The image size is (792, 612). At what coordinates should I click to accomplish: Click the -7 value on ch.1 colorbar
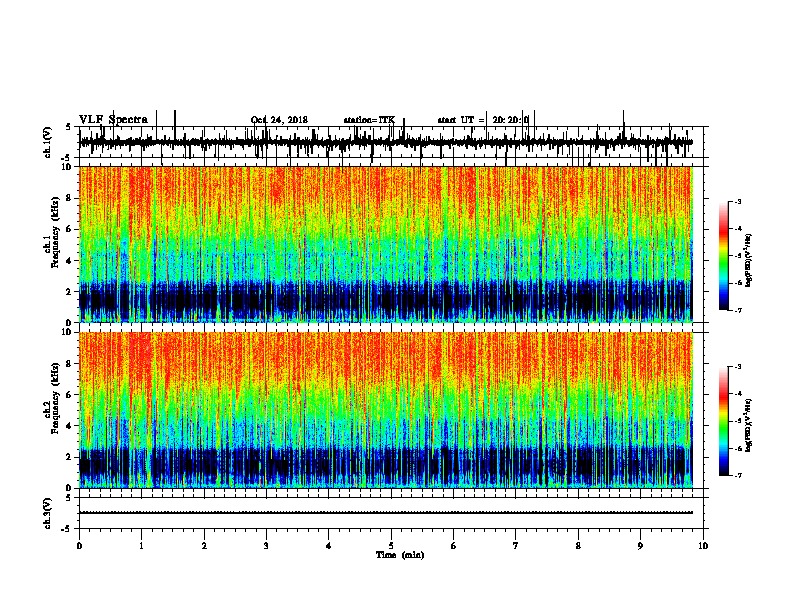pyautogui.click(x=737, y=310)
